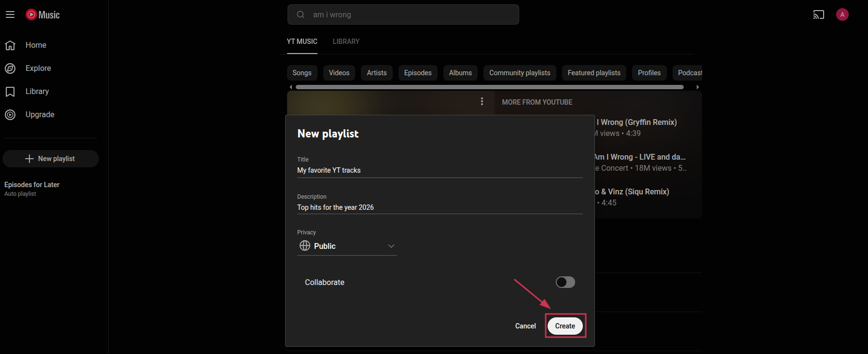Screen dimensions: 868x354
Task: Filter results by Community playlists
Action: tap(520, 73)
